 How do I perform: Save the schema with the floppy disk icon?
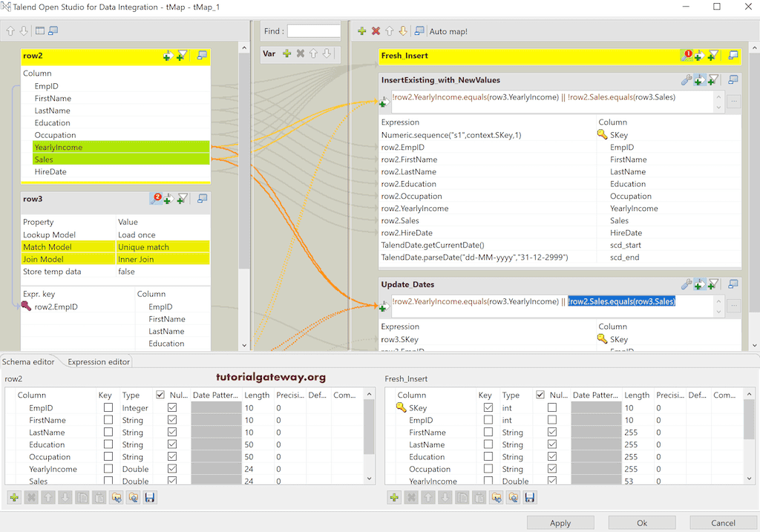[148, 497]
